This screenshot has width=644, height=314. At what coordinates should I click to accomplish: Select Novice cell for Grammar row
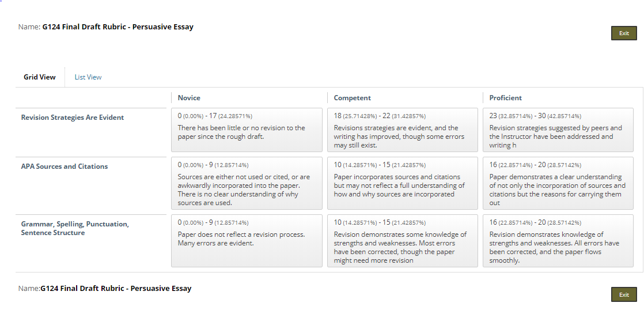pyautogui.click(x=247, y=241)
